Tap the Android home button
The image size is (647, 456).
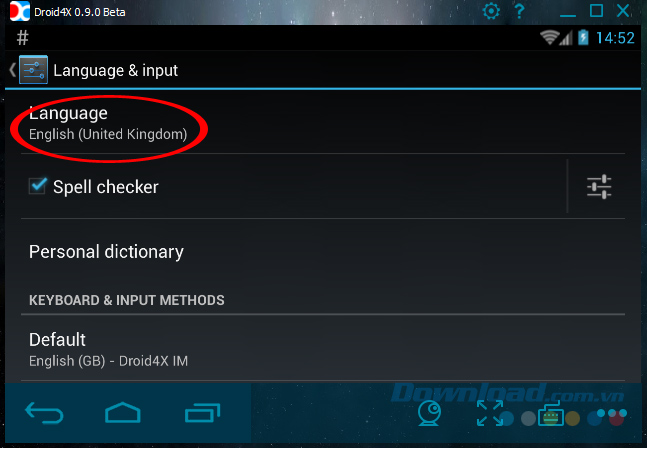pyautogui.click(x=123, y=412)
